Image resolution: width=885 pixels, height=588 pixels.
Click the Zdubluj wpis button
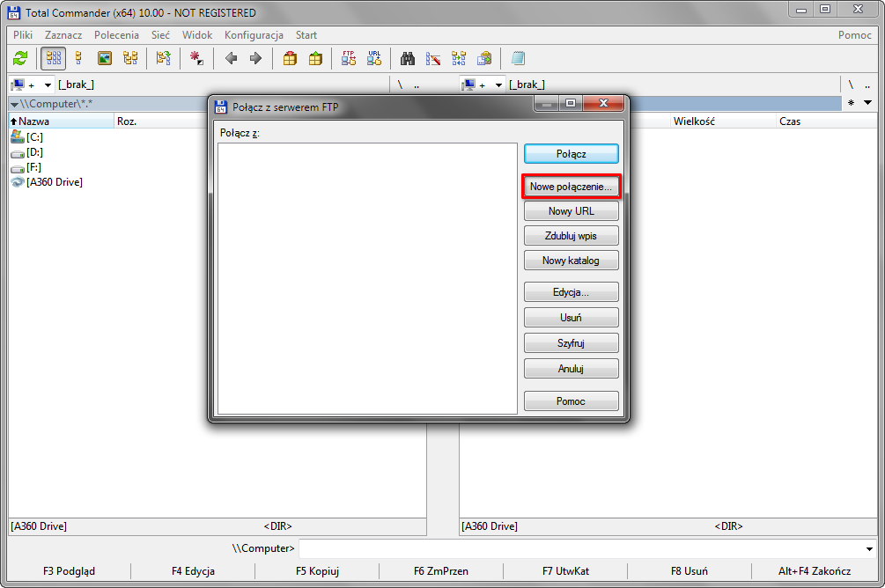click(x=572, y=236)
